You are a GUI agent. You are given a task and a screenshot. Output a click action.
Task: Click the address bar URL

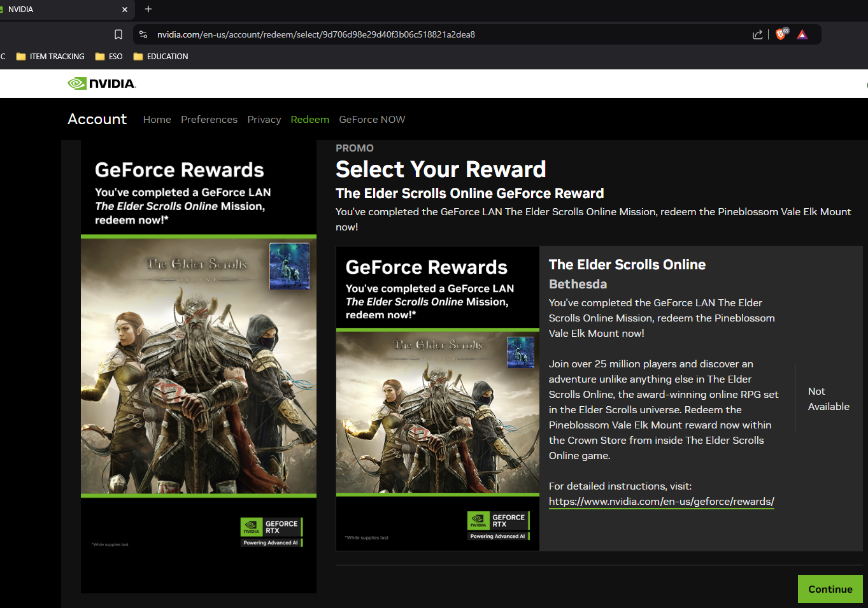tap(316, 34)
